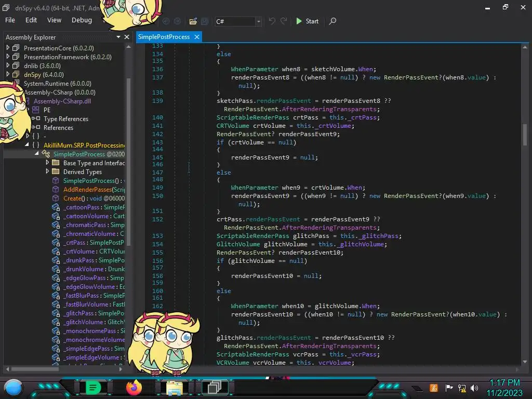Screen dimensions: 532x399
Task: Click the Undo toolbar icon
Action: point(272,21)
